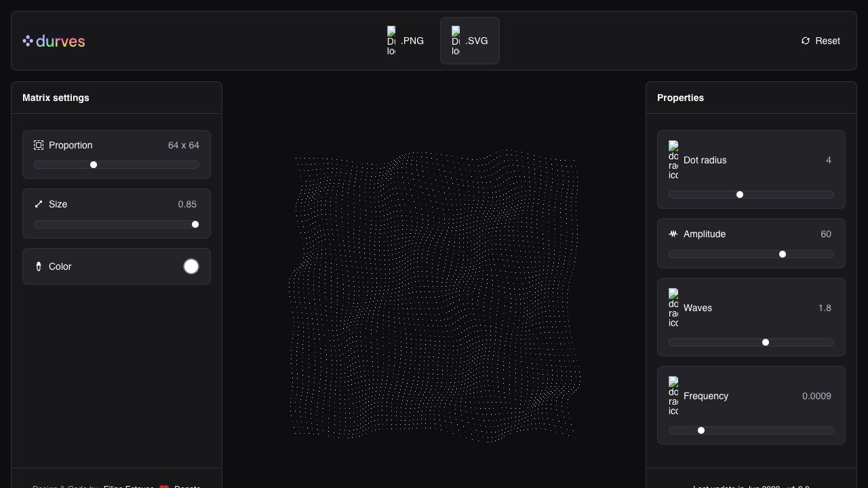Click the Proportion grid icon
Image resolution: width=868 pixels, height=488 pixels.
39,145
